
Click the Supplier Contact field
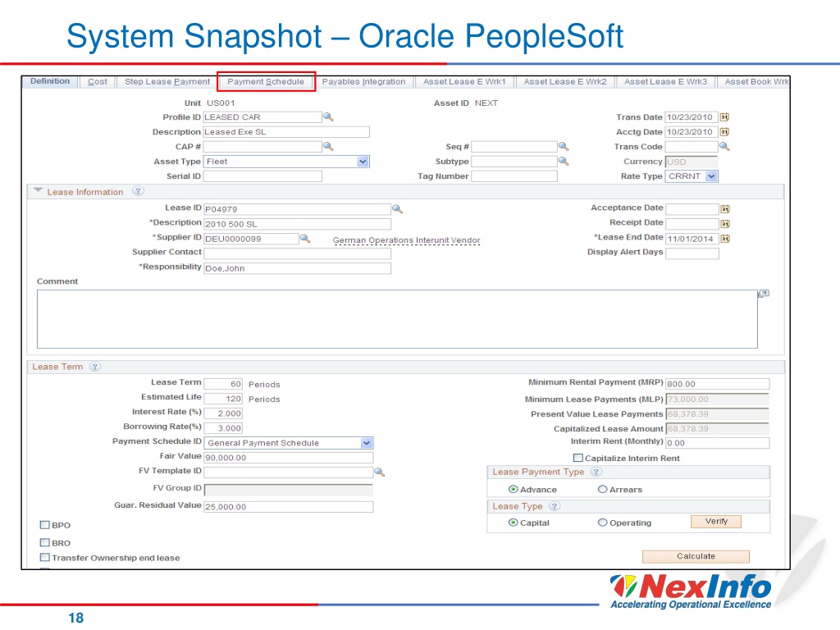tap(297, 253)
